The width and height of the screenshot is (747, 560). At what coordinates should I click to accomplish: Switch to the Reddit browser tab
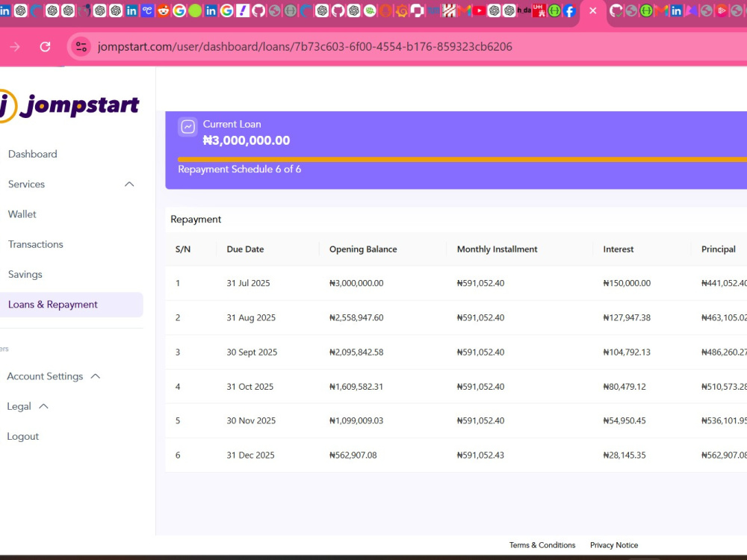pyautogui.click(x=164, y=10)
